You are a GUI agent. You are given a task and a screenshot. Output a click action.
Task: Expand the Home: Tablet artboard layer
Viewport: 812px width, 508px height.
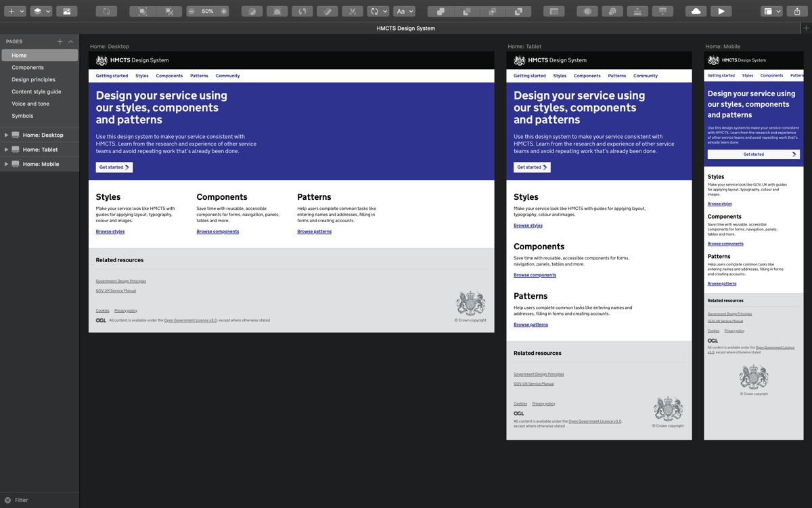pos(6,150)
